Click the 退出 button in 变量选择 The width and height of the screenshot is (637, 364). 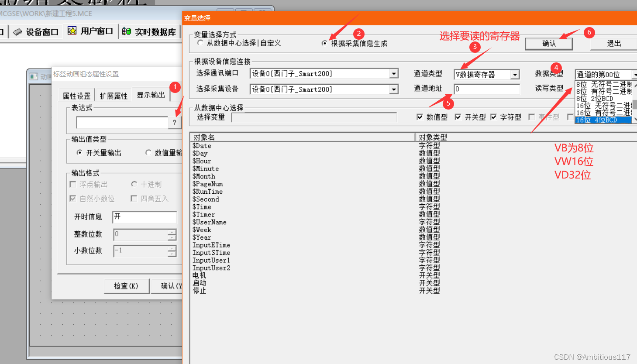coord(614,43)
